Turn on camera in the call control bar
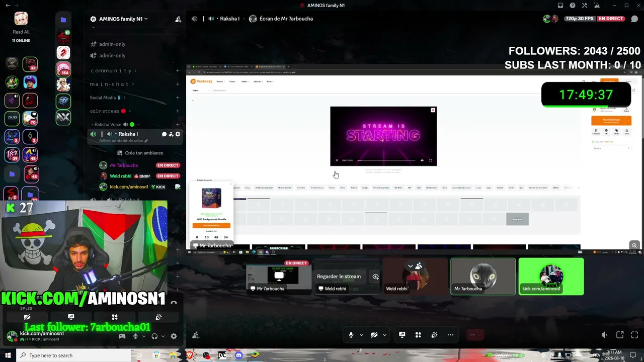 374,335
